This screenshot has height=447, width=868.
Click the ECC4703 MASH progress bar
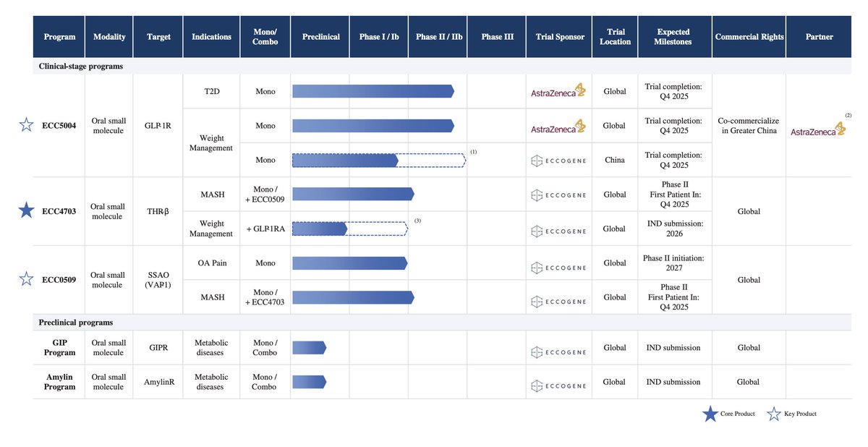pos(353,194)
